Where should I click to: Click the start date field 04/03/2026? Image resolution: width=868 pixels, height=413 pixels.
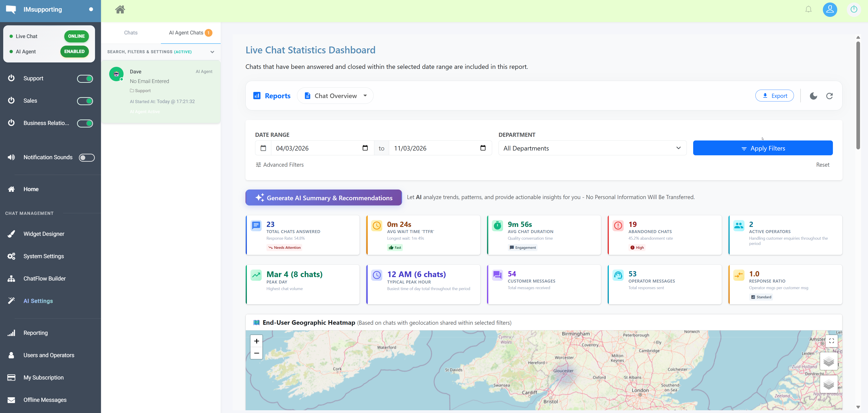point(322,148)
